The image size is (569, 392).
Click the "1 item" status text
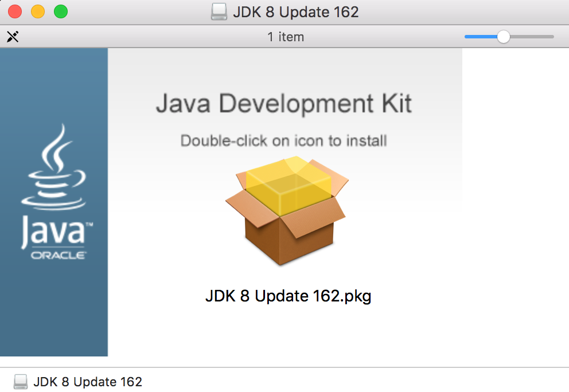pos(286,37)
